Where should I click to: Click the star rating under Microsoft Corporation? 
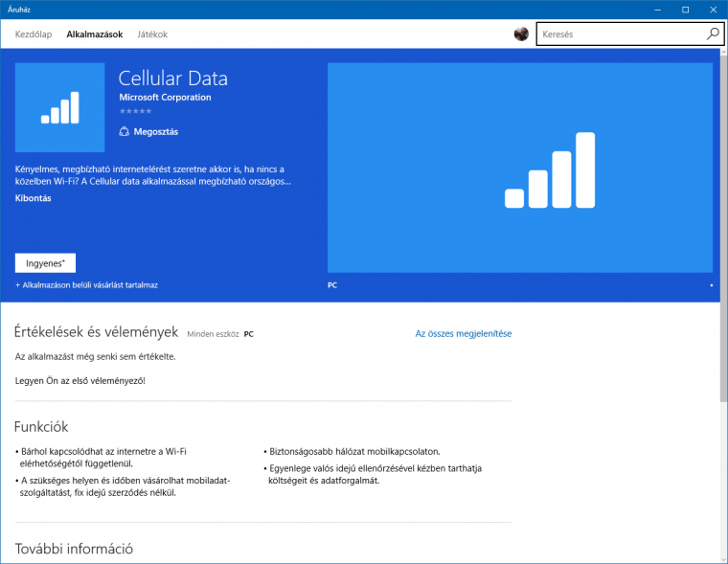135,111
